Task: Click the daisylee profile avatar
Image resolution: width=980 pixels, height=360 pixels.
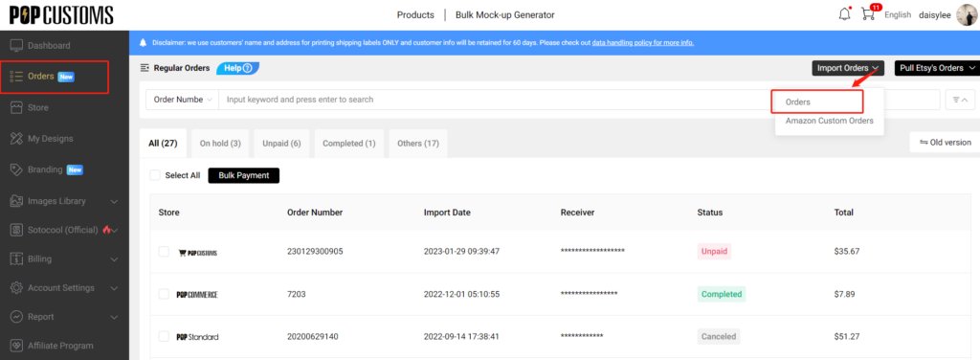Action: [966, 14]
